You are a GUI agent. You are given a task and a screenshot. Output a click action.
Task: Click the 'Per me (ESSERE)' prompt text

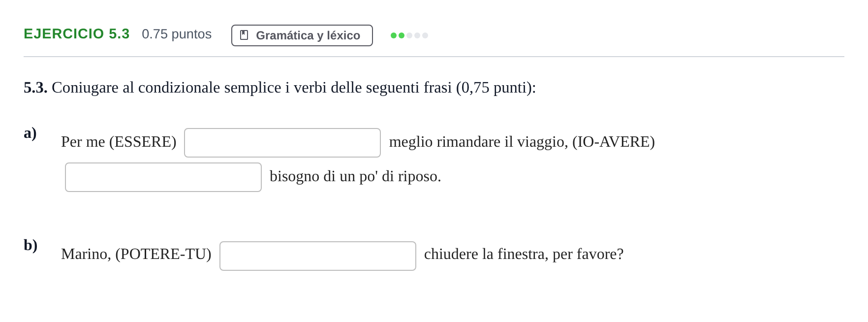coord(119,142)
